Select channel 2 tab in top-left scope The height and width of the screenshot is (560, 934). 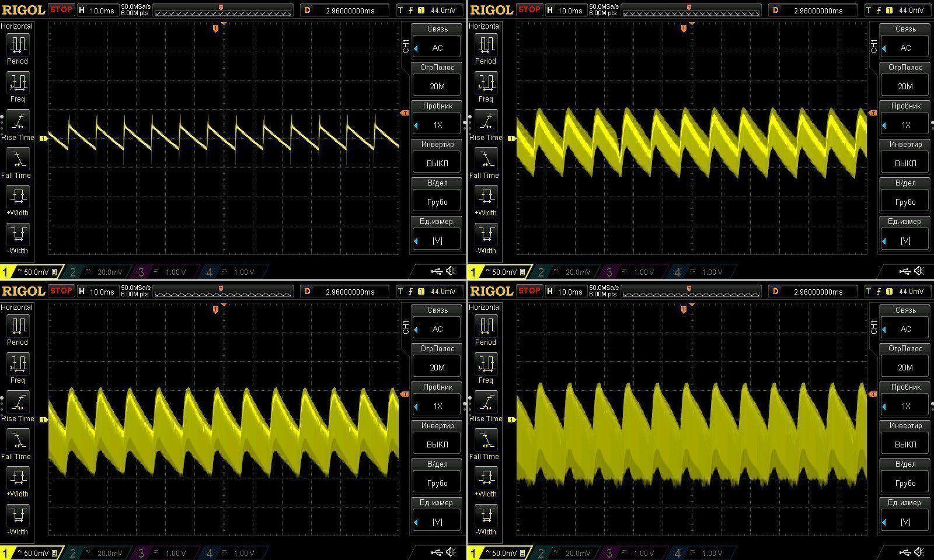click(x=96, y=272)
